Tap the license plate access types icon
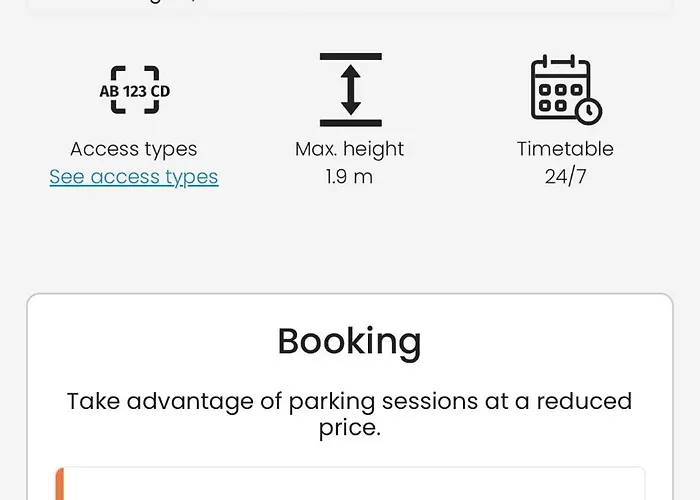The image size is (700, 500). point(134,91)
